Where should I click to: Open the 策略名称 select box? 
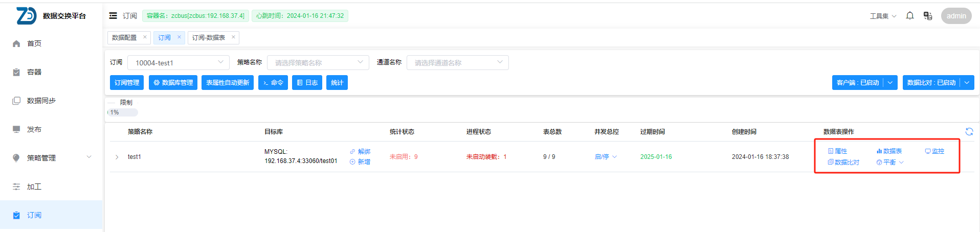pyautogui.click(x=318, y=62)
